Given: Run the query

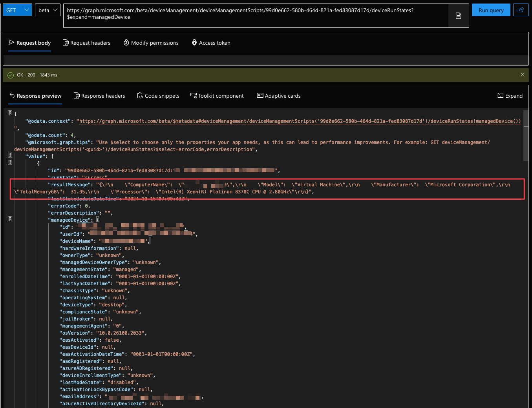Looking at the screenshot, I should (x=491, y=10).
